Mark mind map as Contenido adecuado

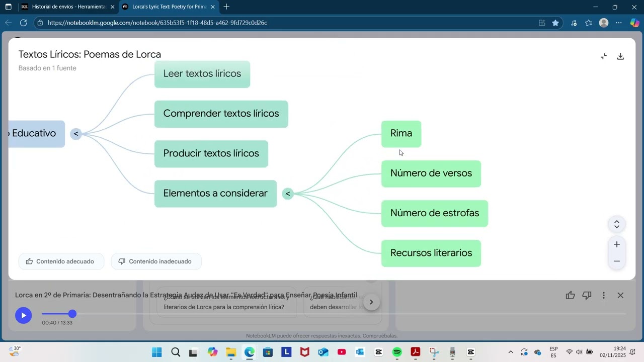(x=61, y=261)
